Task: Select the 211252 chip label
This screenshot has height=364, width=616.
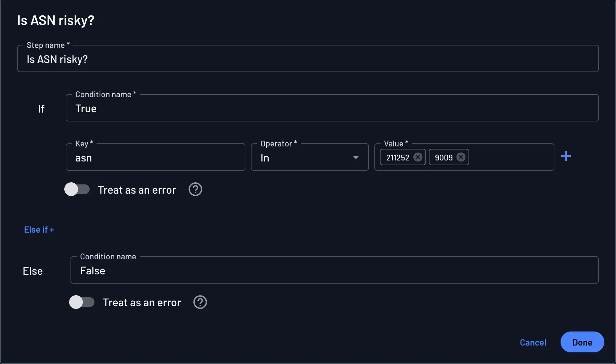Action: click(398, 157)
